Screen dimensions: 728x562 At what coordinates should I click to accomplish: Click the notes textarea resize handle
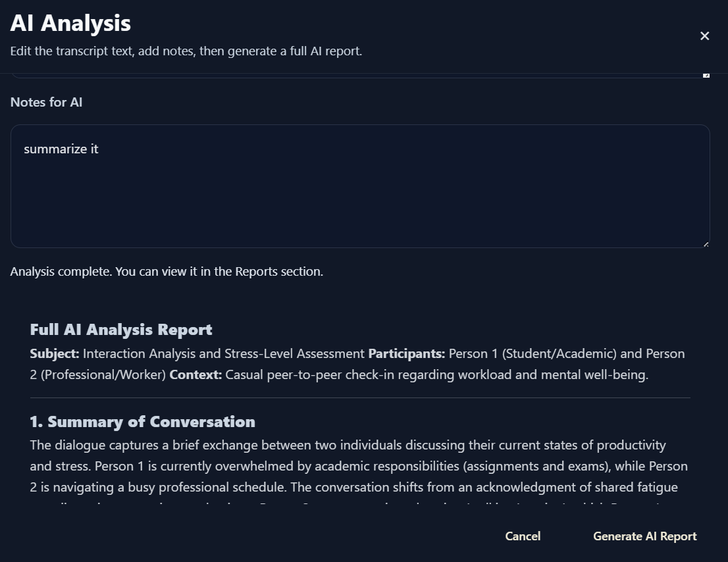tap(706, 244)
